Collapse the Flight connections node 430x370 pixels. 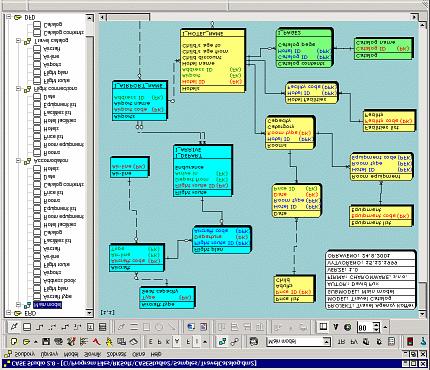[19, 89]
